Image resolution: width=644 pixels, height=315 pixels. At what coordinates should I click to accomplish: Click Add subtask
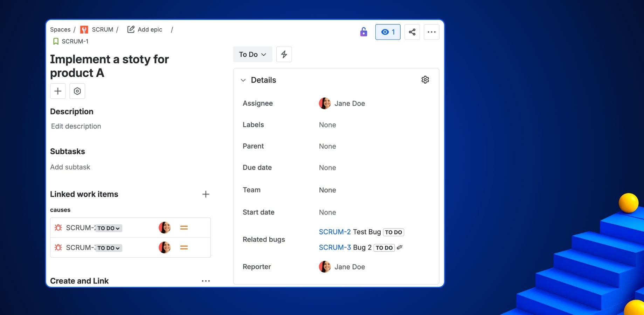pyautogui.click(x=70, y=167)
